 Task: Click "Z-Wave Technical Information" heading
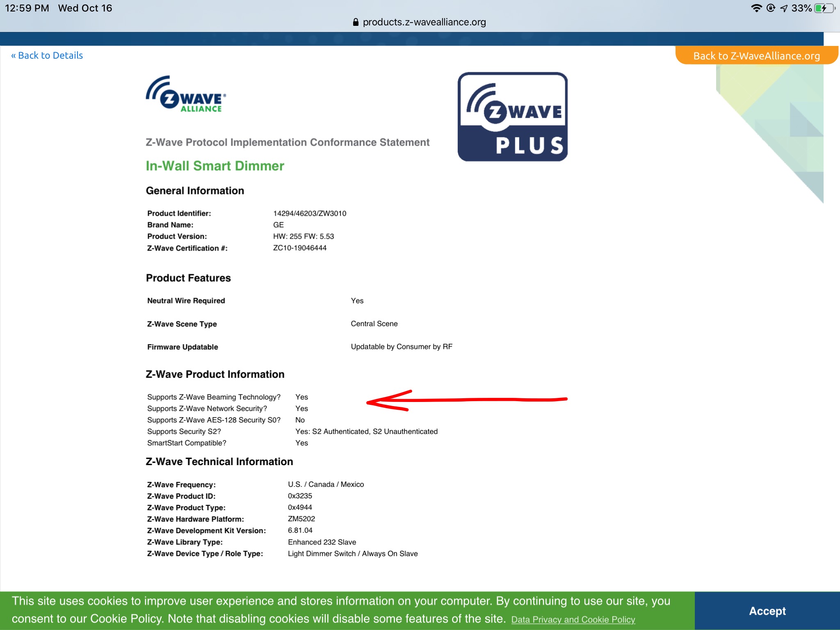tap(219, 461)
